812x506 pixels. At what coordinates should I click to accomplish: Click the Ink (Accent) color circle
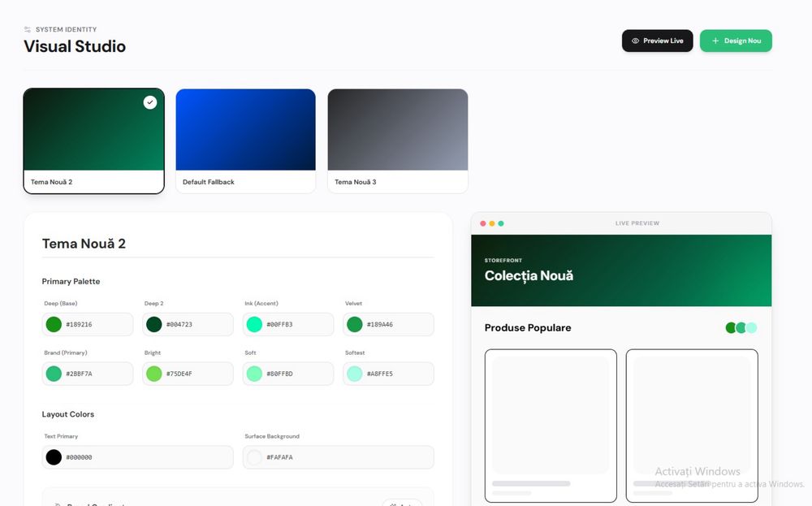254,324
